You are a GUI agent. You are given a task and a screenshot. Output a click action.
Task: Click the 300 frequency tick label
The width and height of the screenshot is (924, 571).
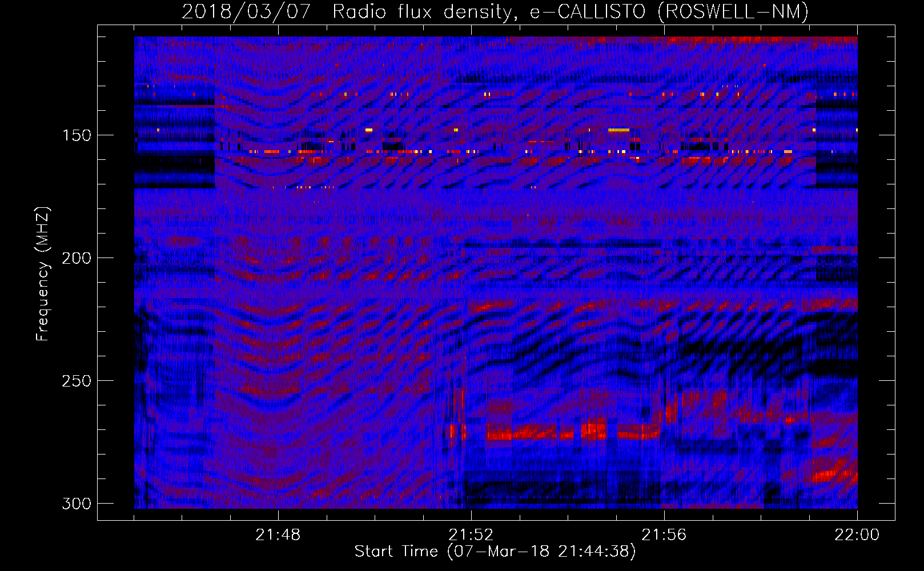76,504
